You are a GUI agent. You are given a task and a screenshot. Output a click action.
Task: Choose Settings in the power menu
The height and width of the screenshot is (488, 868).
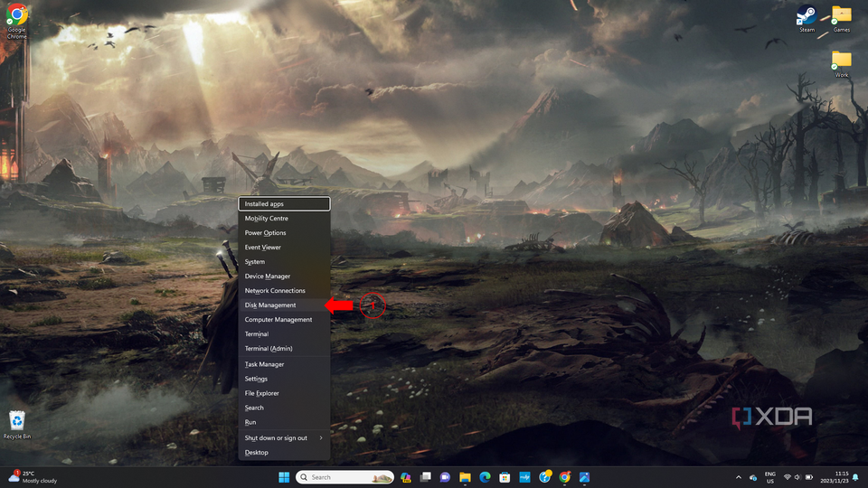284,379
